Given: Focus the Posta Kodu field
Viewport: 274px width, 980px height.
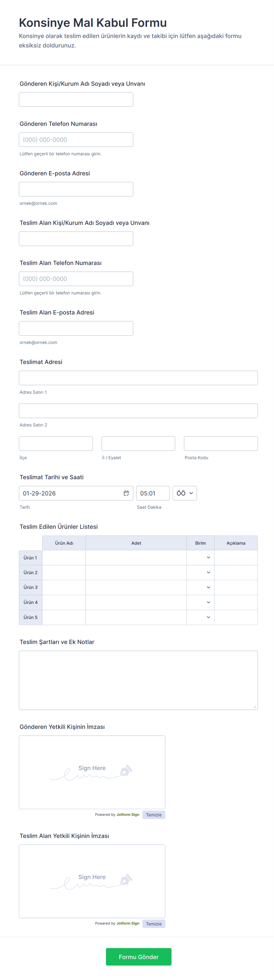Looking at the screenshot, I should point(220,444).
